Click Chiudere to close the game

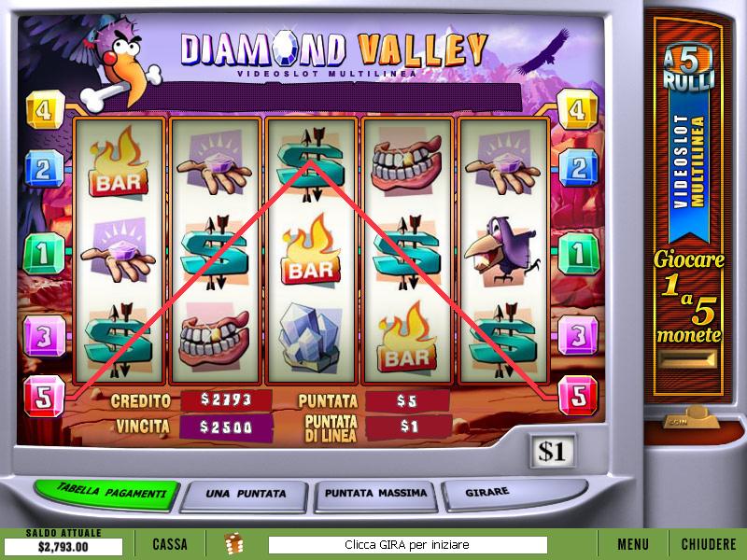(709, 544)
